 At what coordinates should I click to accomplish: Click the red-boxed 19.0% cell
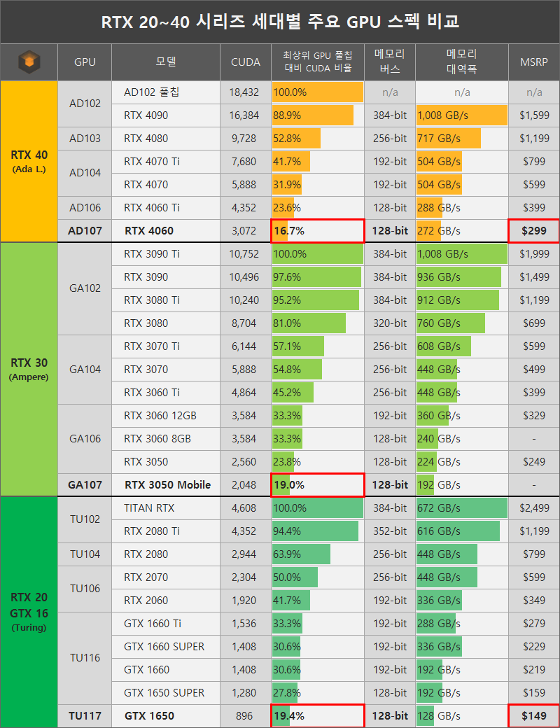pyautogui.click(x=317, y=484)
